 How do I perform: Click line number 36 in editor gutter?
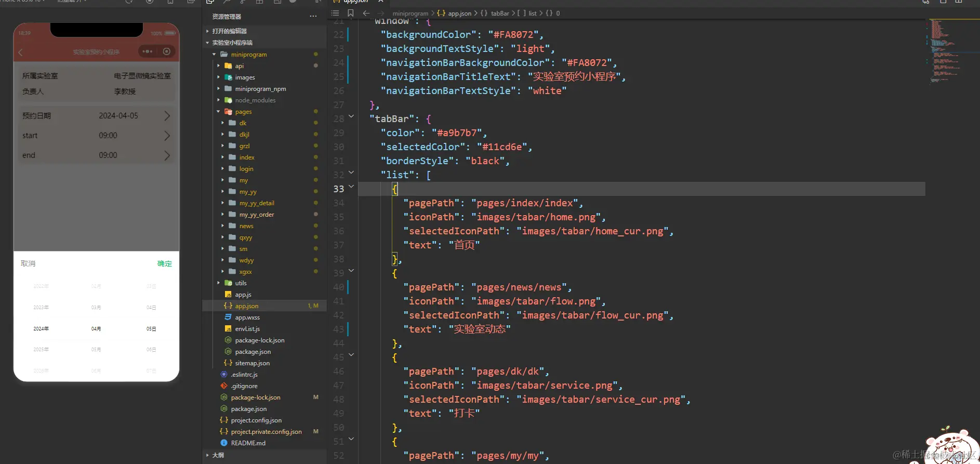pyautogui.click(x=339, y=231)
